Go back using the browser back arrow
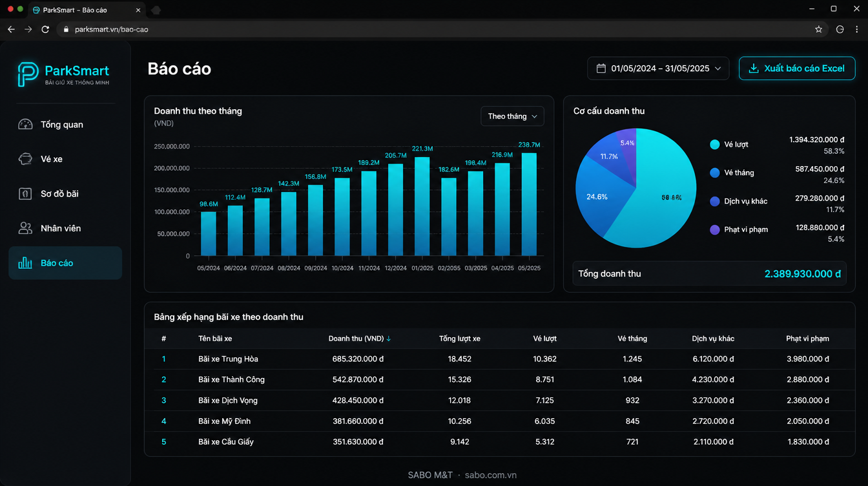This screenshot has width=868, height=486. coord(11,29)
